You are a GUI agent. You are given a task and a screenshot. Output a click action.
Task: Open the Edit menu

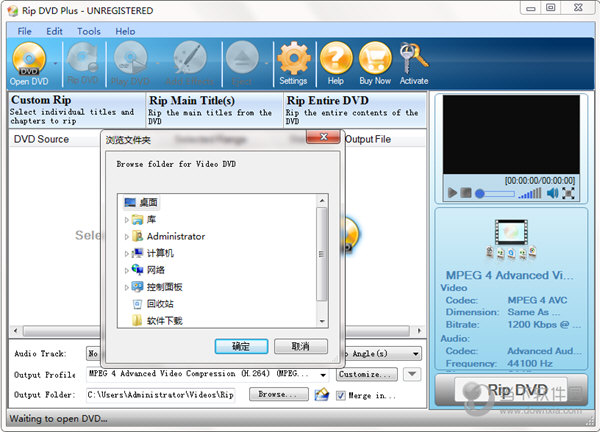[x=54, y=31]
